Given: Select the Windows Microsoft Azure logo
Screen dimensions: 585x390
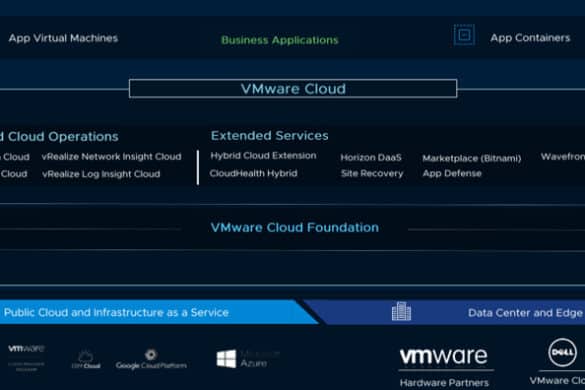Looking at the screenshot, I should 248,359.
